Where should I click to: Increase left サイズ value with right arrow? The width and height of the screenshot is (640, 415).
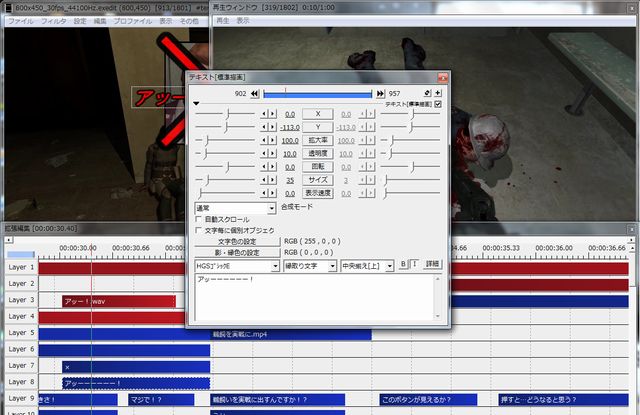point(272,180)
